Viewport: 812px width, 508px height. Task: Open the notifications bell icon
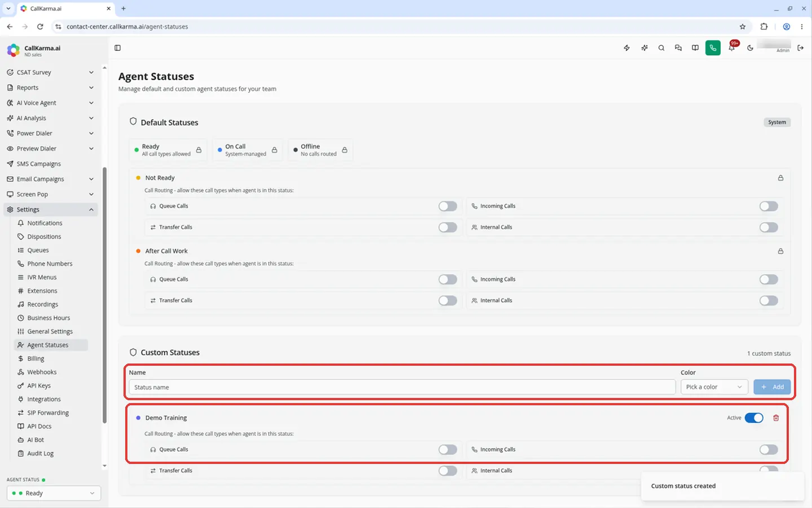[731, 48]
